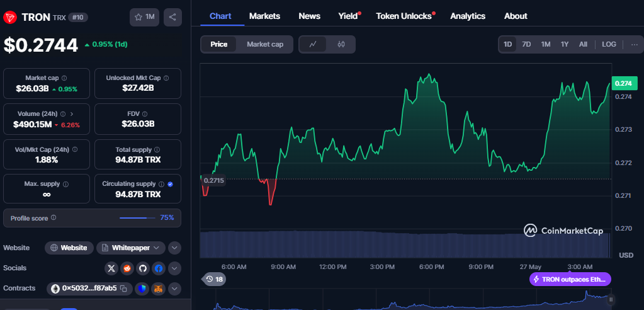
Task: Open Profile score info icon
Action: pyautogui.click(x=54, y=217)
